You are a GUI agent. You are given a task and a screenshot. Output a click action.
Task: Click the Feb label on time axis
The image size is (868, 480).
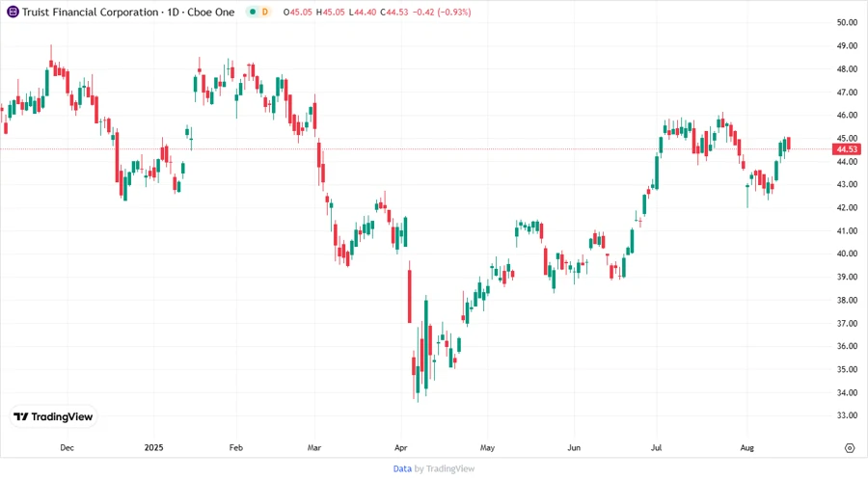pyautogui.click(x=236, y=448)
